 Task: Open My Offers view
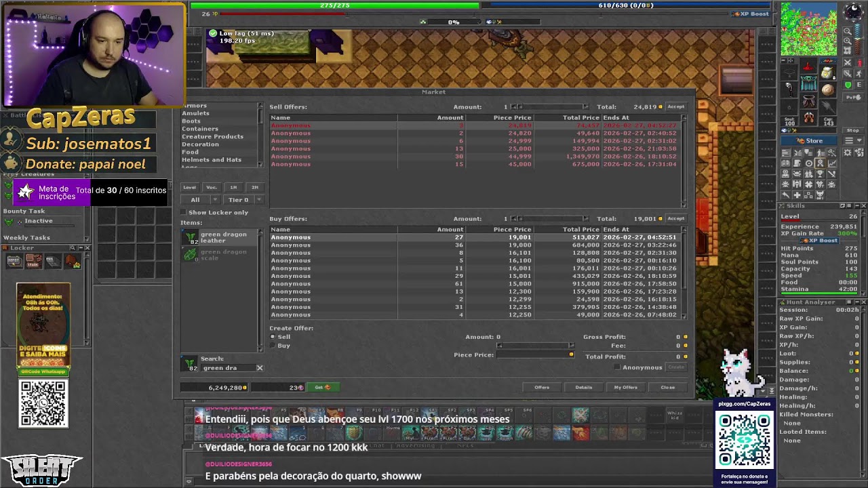(625, 387)
